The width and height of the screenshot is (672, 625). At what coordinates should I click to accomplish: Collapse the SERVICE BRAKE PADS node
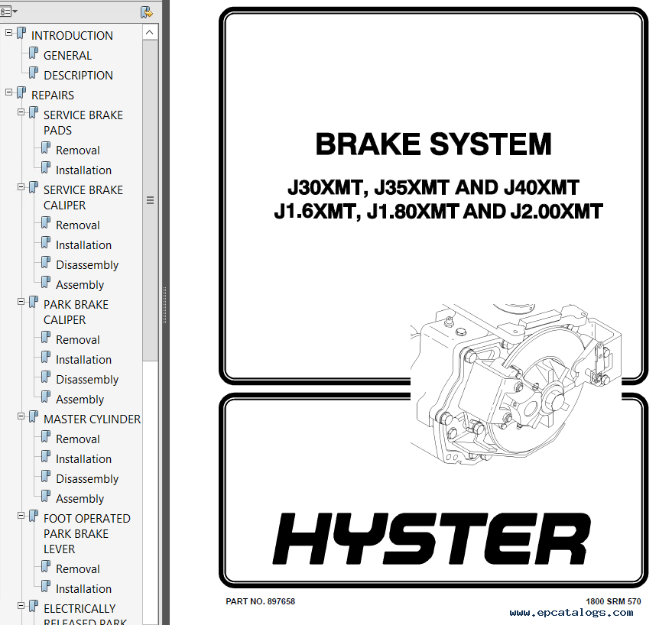click(21, 112)
